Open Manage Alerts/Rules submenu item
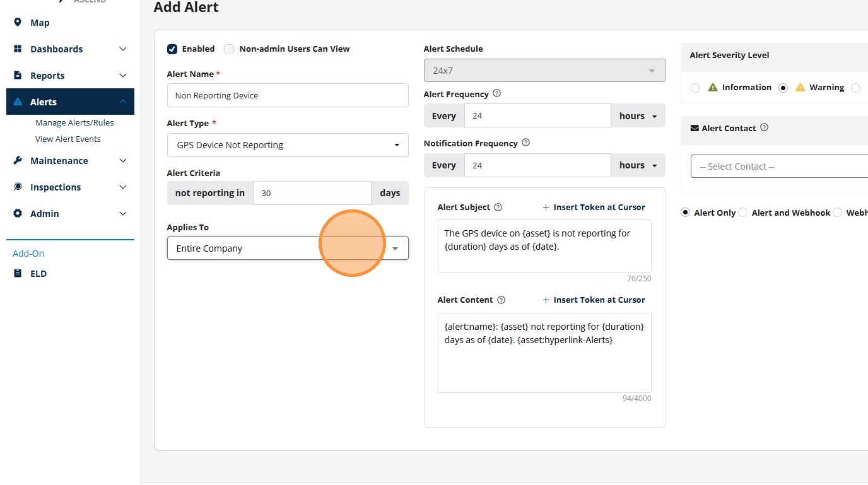 click(74, 123)
